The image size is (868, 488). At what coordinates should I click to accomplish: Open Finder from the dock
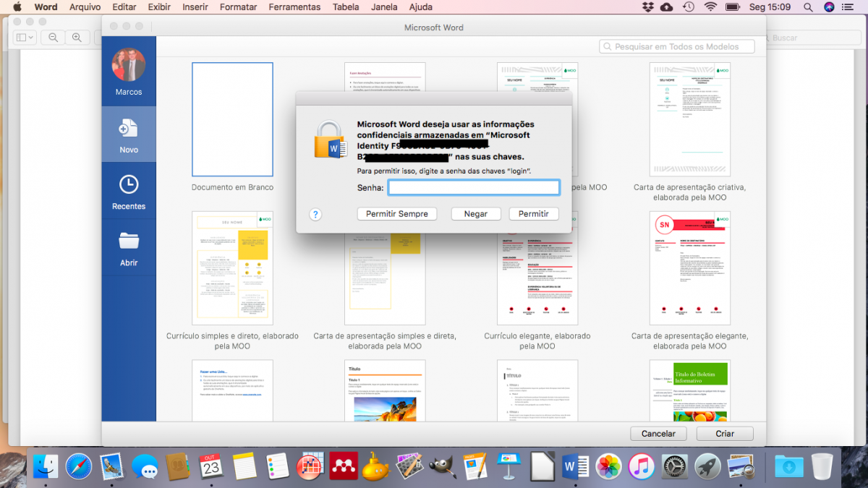click(x=46, y=466)
